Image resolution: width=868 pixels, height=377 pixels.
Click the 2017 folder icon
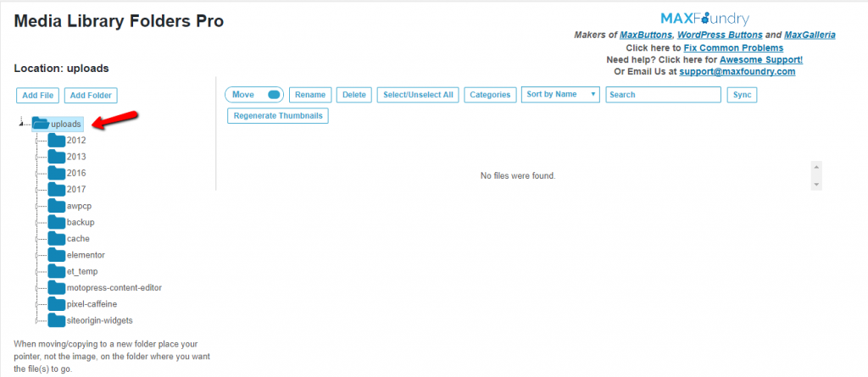tap(57, 189)
